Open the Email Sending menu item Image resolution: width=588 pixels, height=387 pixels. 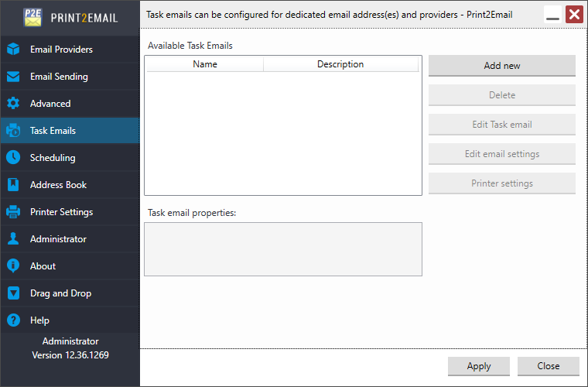tap(59, 77)
